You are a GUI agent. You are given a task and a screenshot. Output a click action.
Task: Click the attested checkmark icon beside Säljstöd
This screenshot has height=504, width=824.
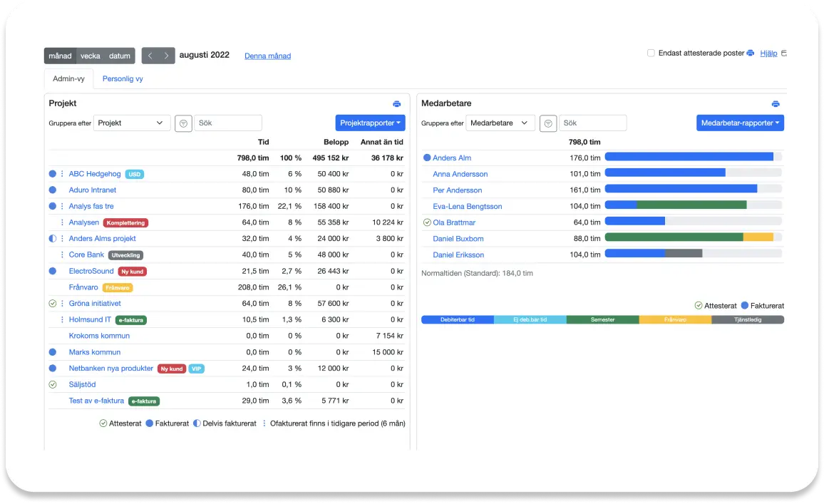pyautogui.click(x=53, y=384)
